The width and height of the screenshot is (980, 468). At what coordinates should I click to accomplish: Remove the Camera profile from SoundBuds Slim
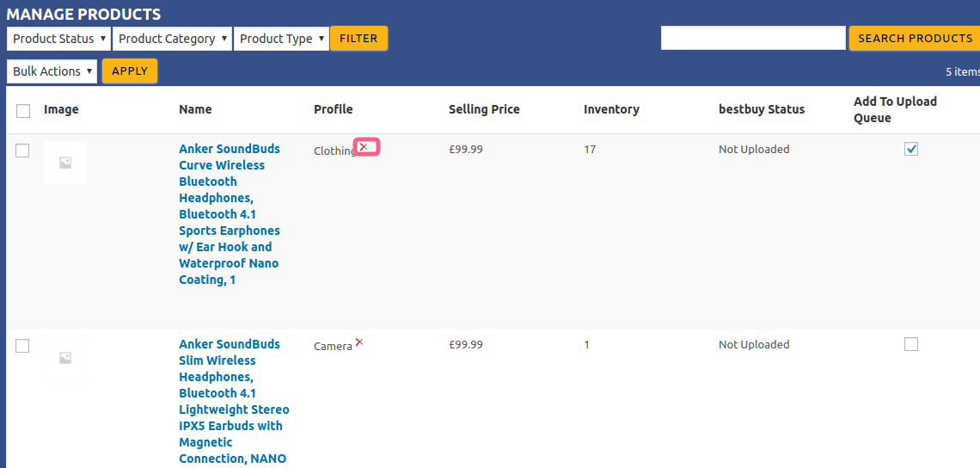pyautogui.click(x=359, y=342)
